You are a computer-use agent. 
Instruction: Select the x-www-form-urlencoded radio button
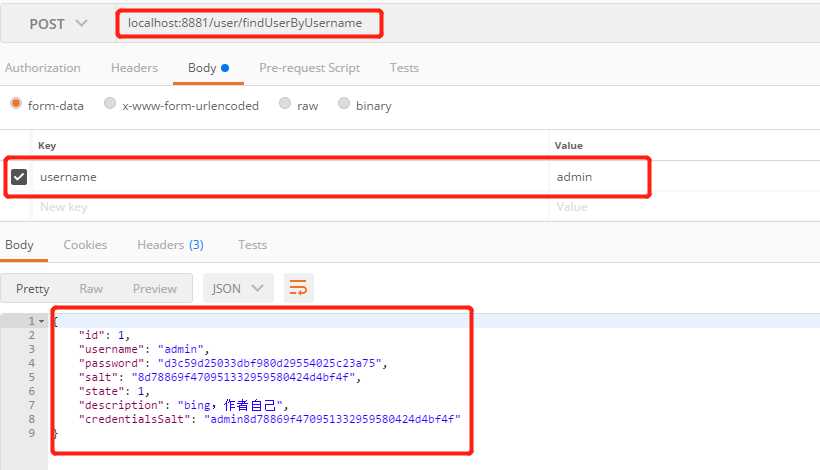(110, 104)
